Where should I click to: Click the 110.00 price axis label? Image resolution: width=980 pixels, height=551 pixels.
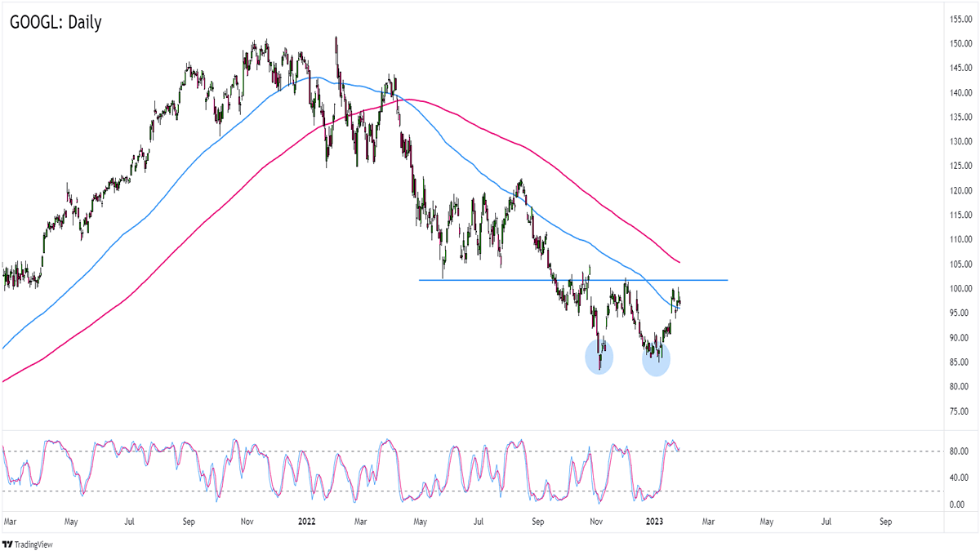click(x=960, y=239)
